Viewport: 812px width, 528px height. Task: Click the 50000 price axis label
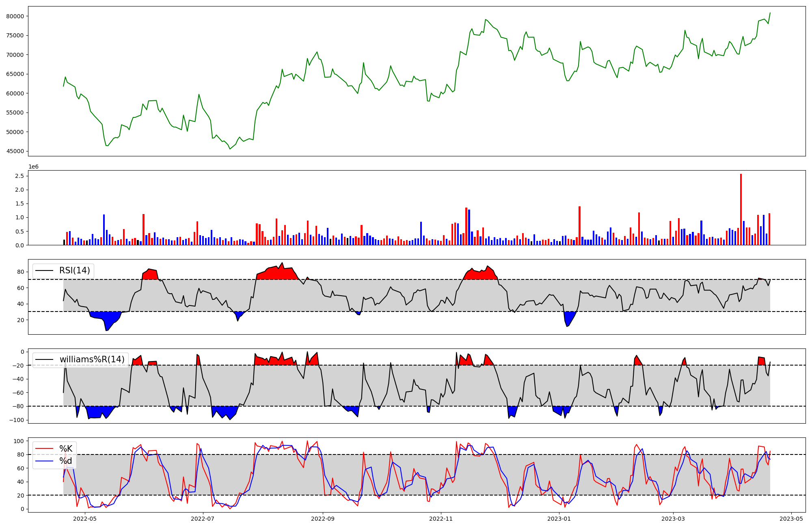[x=15, y=132]
